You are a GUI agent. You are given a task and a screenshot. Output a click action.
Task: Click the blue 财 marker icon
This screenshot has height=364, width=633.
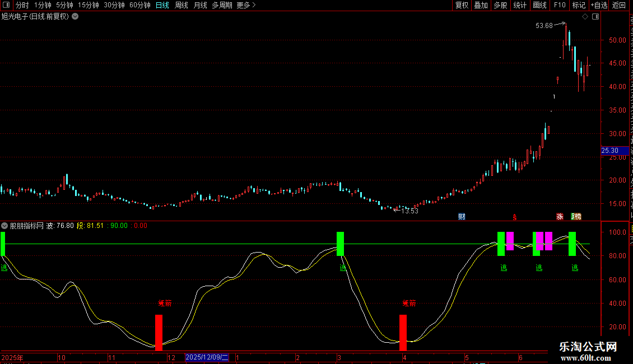462,217
